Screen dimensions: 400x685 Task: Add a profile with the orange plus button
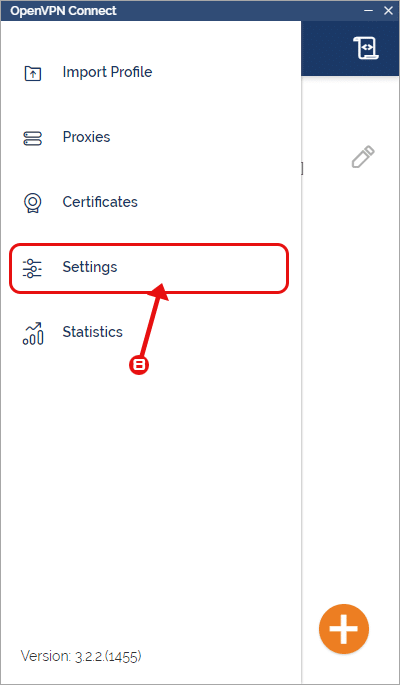344,629
